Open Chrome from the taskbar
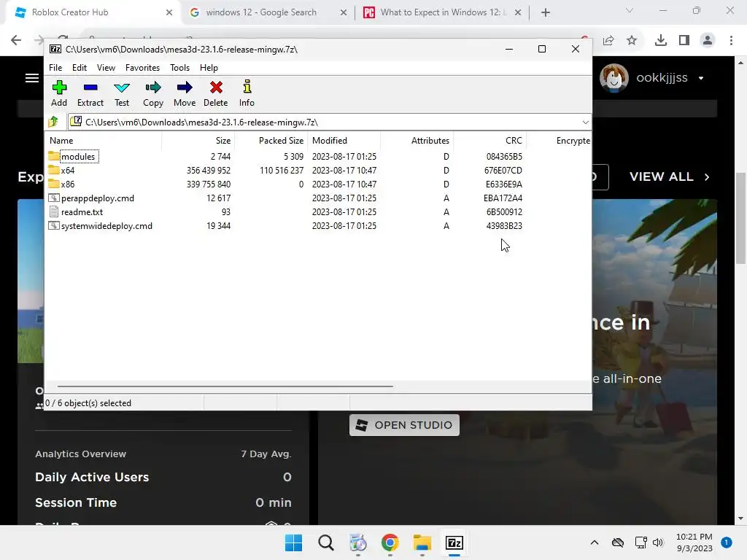 pos(390,542)
